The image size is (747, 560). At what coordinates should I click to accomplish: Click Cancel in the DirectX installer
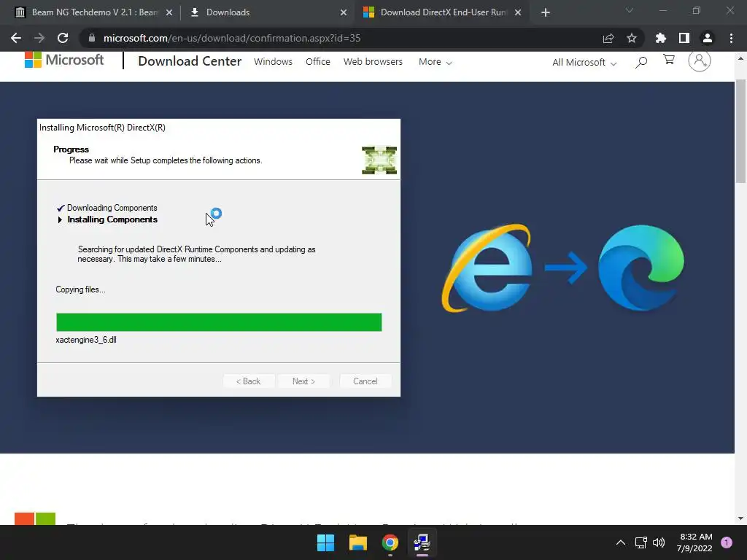point(365,381)
